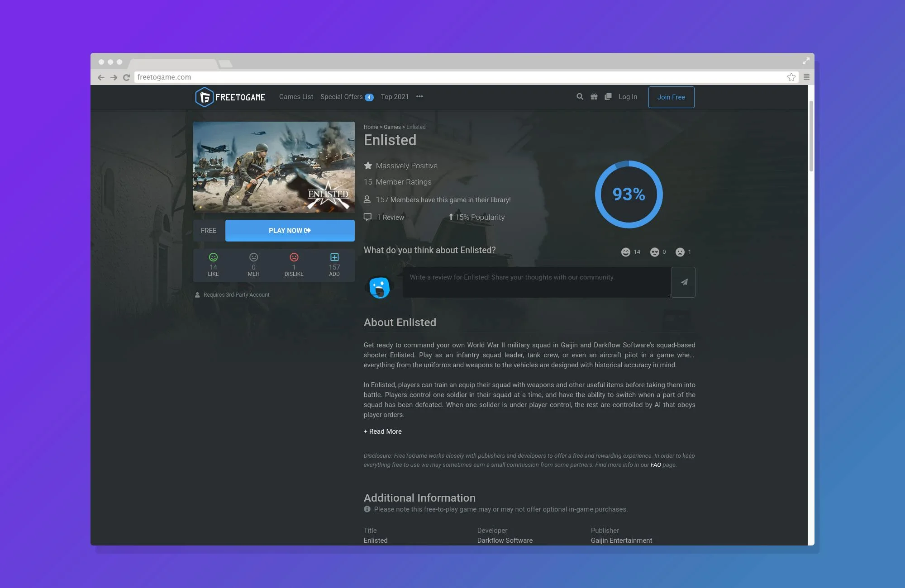Viewport: 905px width, 588px height.
Task: Click the love-eyes face count 0 icon
Action: [x=654, y=252]
